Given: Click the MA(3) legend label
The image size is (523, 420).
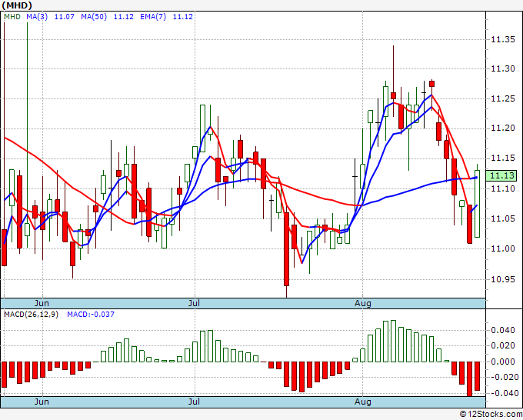Looking at the screenshot, I should pyautogui.click(x=37, y=17).
